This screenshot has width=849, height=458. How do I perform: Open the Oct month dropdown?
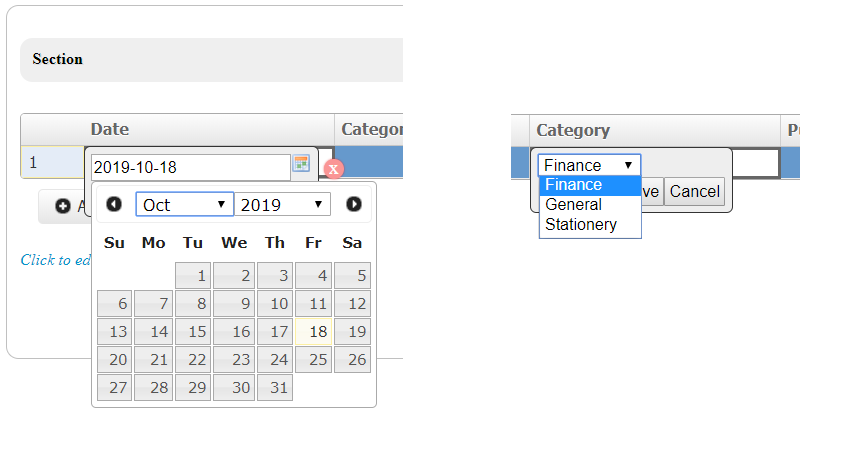pyautogui.click(x=184, y=205)
